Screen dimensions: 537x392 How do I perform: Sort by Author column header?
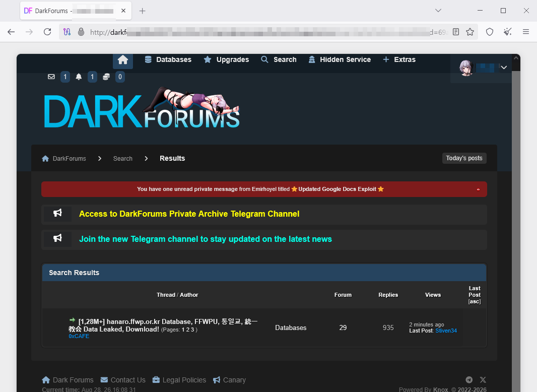[189, 295]
